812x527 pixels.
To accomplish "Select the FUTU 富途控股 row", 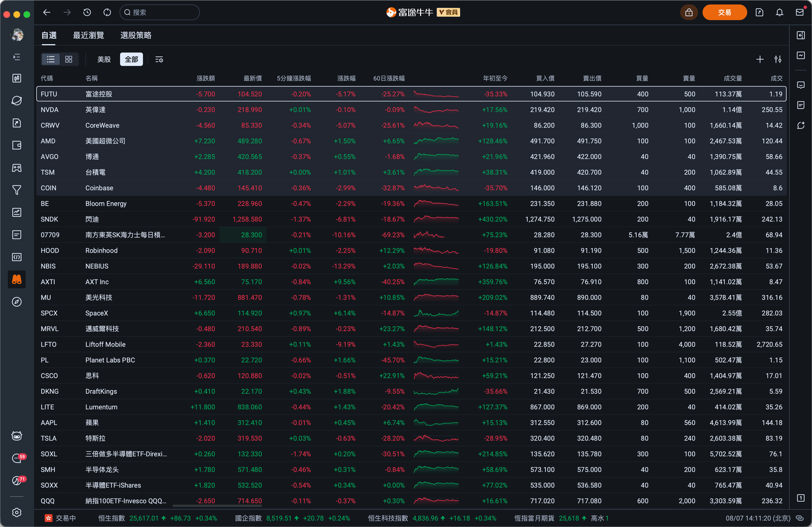I will click(411, 94).
